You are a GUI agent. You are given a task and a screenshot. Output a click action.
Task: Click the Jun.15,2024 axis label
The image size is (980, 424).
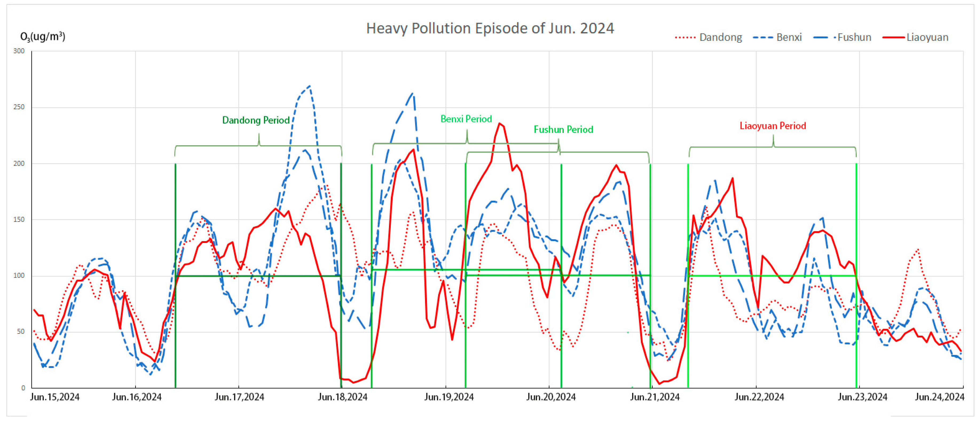click(55, 397)
